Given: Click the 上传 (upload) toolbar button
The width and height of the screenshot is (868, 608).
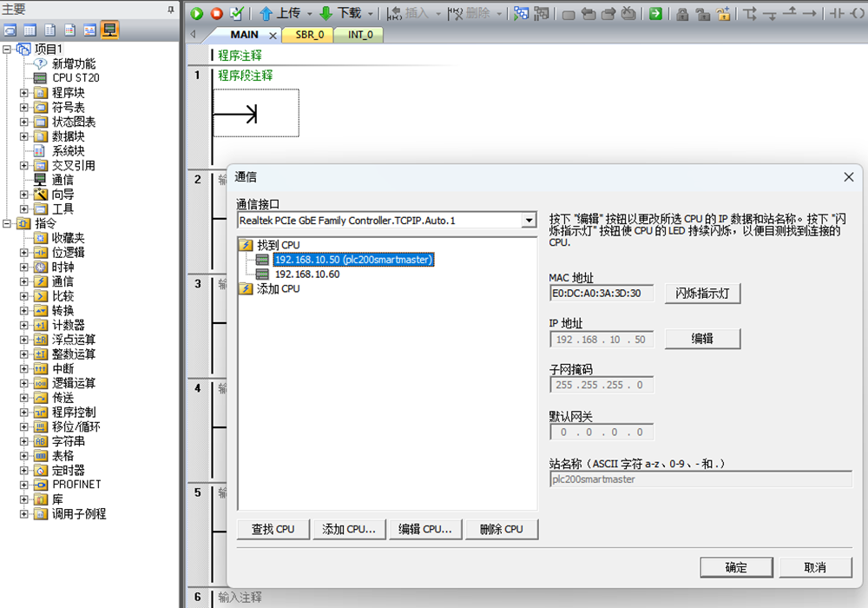Looking at the screenshot, I should click(279, 14).
